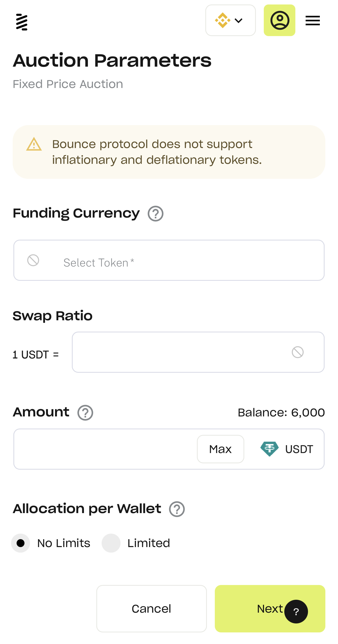Viewport: 338px width, 644px height.
Task: Proceed with the Next button
Action: (x=253, y=609)
